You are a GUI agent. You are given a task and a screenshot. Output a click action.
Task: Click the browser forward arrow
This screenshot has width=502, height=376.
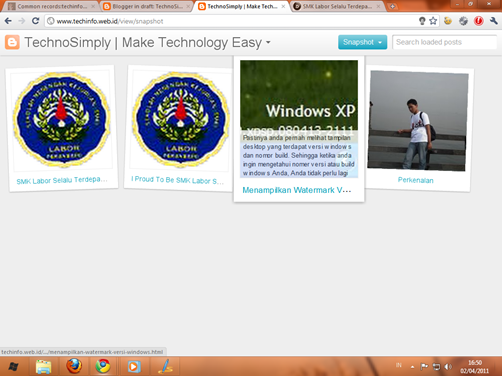(x=22, y=21)
